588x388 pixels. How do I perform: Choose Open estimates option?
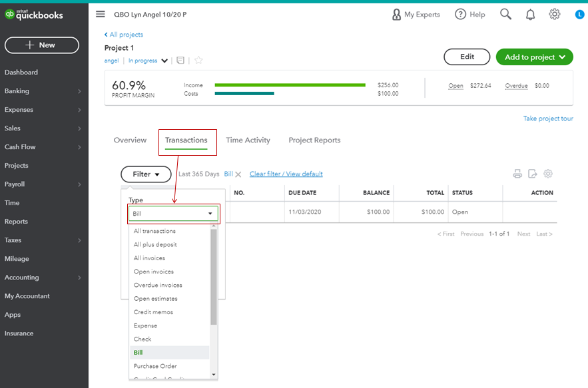[170, 298]
